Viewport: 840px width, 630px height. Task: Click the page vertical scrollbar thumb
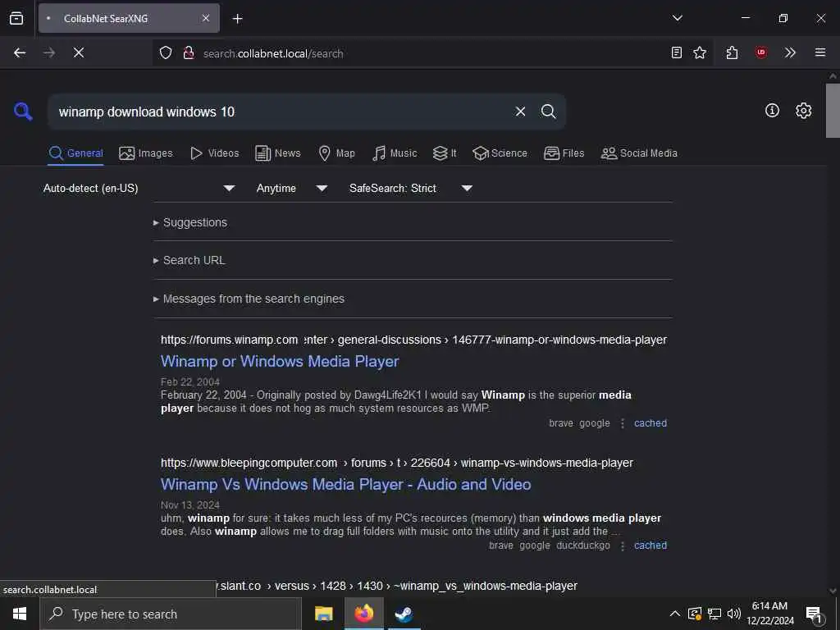pos(833,111)
